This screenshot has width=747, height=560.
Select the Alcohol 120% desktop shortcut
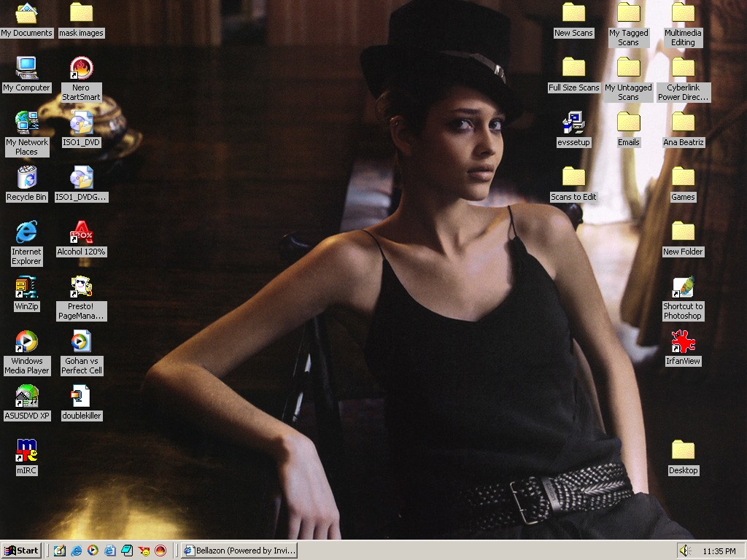click(81, 233)
